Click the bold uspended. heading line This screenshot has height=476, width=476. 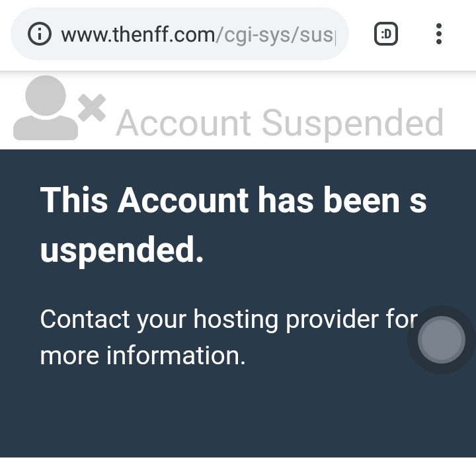tap(122, 250)
